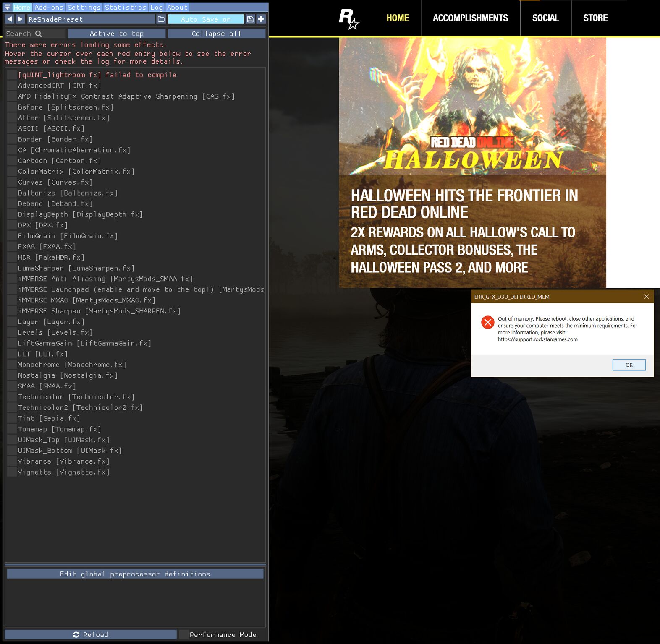Open the Halloween Hits the Frontier headline
Screen dimensions: 660x644
(464, 204)
